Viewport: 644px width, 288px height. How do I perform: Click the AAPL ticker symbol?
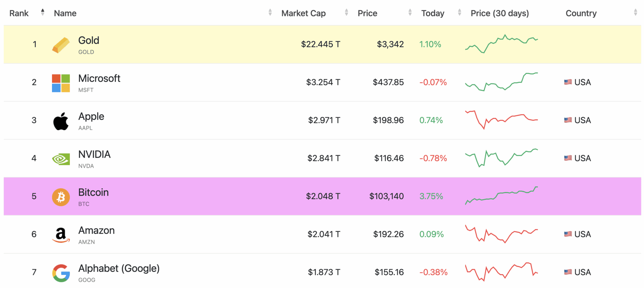[x=85, y=128]
